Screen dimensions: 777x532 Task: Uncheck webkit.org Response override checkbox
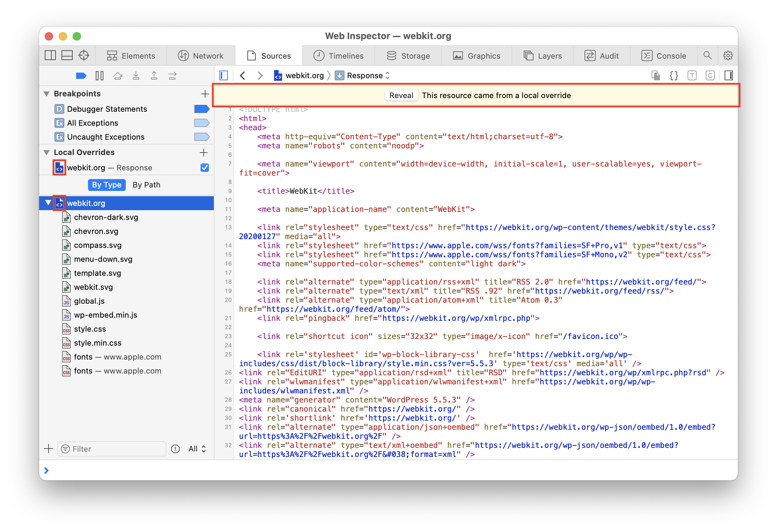click(205, 168)
